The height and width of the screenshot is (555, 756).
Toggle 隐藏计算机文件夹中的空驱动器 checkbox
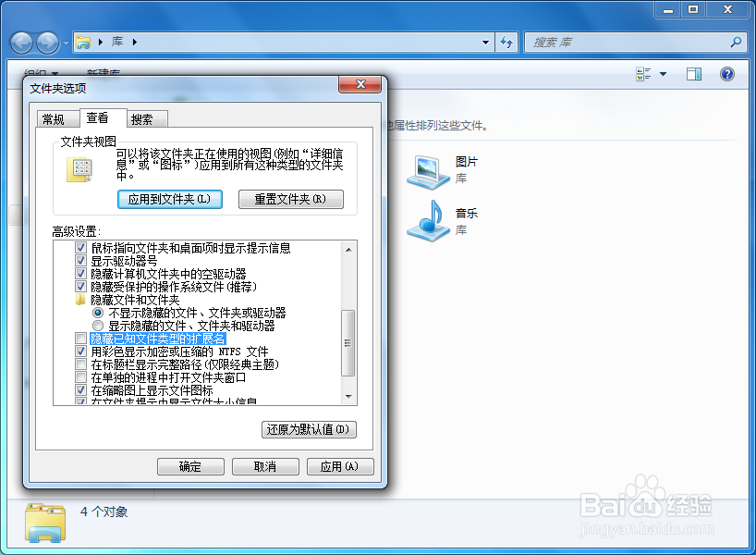(x=81, y=274)
